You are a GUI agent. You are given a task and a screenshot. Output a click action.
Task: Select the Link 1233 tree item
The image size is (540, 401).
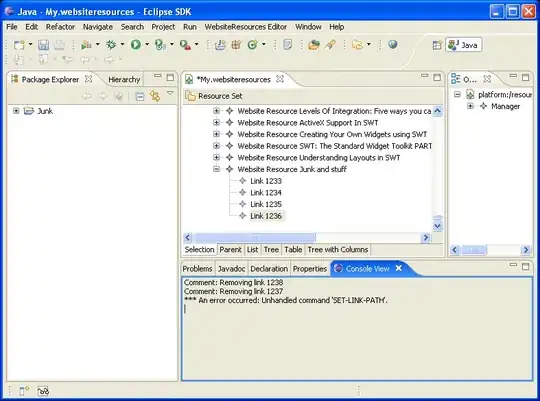coord(266,181)
